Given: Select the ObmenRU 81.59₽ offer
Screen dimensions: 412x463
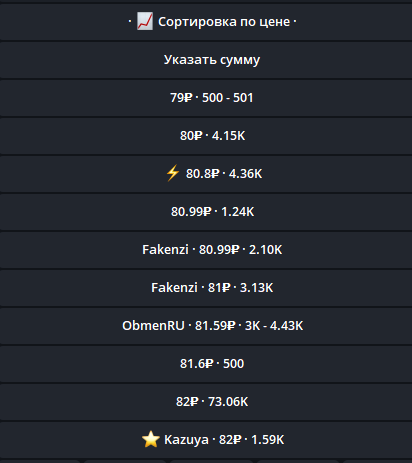Looking at the screenshot, I should [206, 326].
